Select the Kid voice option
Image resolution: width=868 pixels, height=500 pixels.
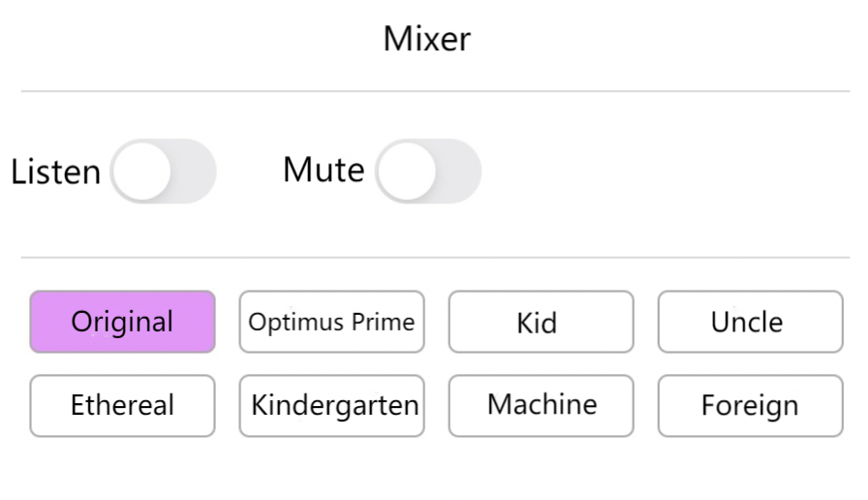pyautogui.click(x=541, y=322)
